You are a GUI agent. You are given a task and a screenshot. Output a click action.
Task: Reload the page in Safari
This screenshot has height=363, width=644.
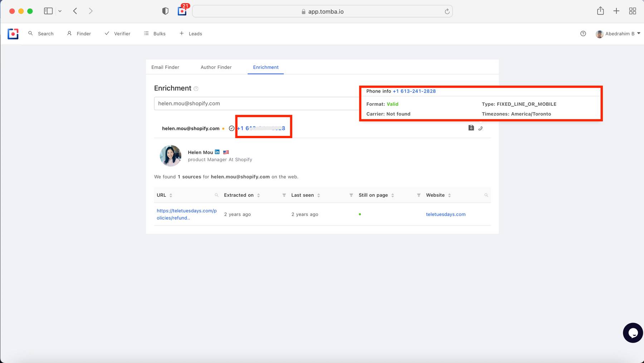(x=447, y=11)
